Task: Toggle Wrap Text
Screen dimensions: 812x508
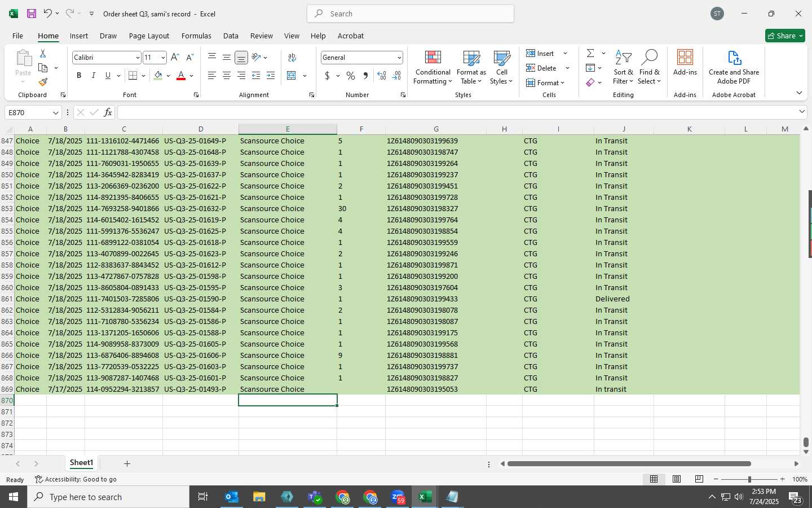Action: click(x=292, y=58)
